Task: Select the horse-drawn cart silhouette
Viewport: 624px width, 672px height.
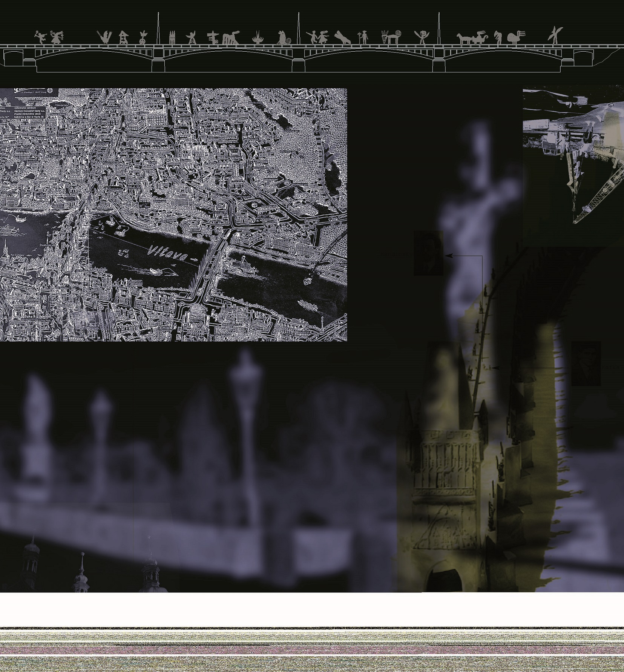Action: (x=472, y=38)
